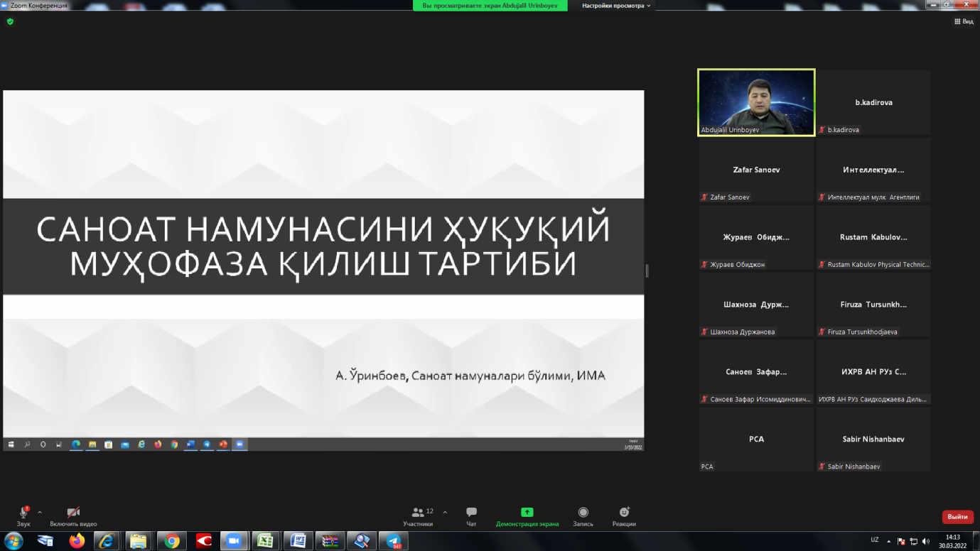Expand audio options arrow next to Звук

tap(40, 512)
